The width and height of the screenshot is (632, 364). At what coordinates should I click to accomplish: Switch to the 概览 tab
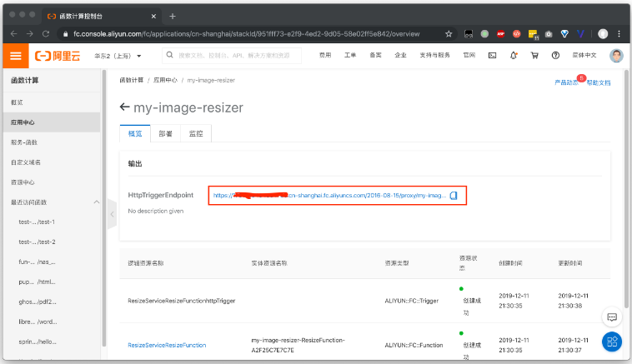coord(135,133)
